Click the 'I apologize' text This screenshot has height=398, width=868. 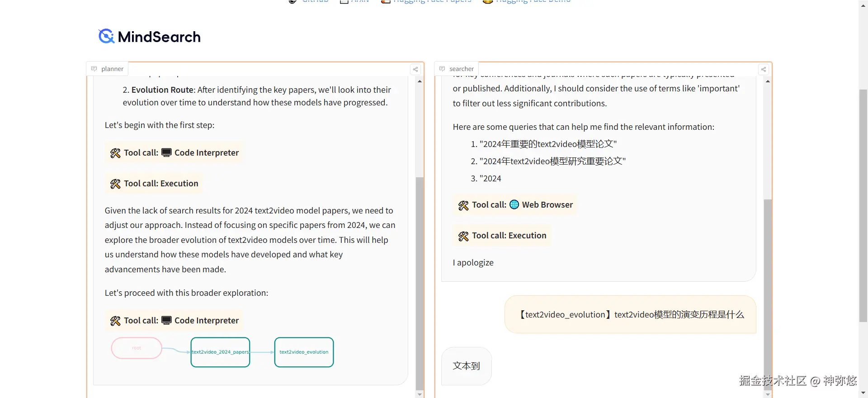tap(473, 263)
